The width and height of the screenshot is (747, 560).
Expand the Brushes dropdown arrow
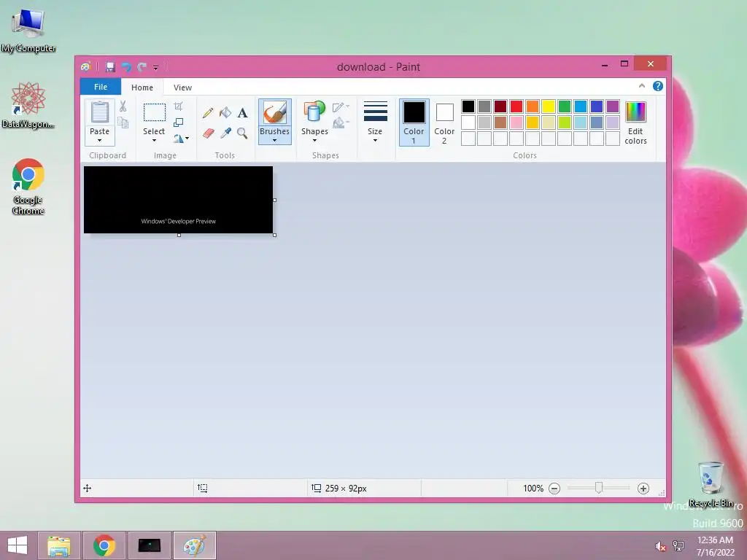click(275, 141)
